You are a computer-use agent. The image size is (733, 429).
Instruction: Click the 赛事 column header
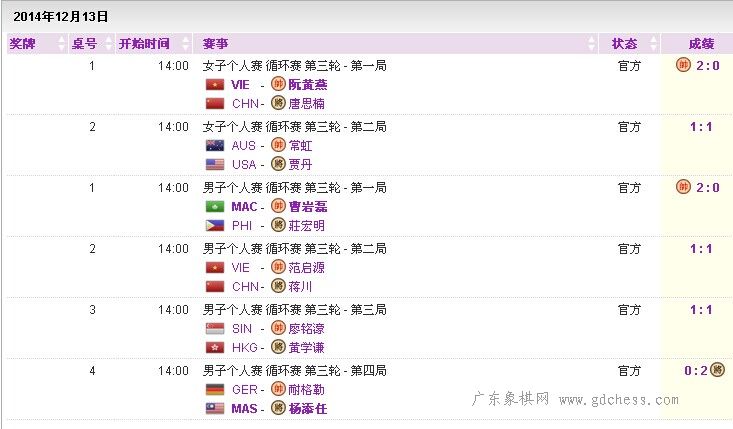tap(215, 44)
